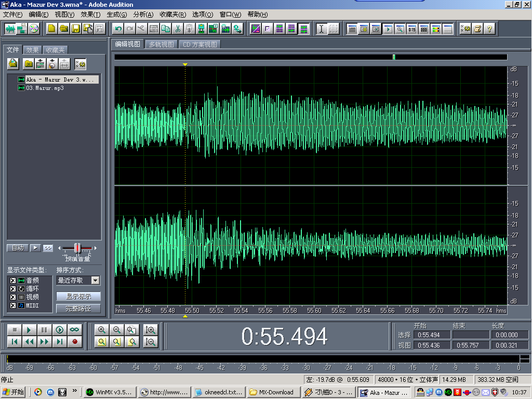Click the 显示标示 button
532x399 pixels.
78,296
